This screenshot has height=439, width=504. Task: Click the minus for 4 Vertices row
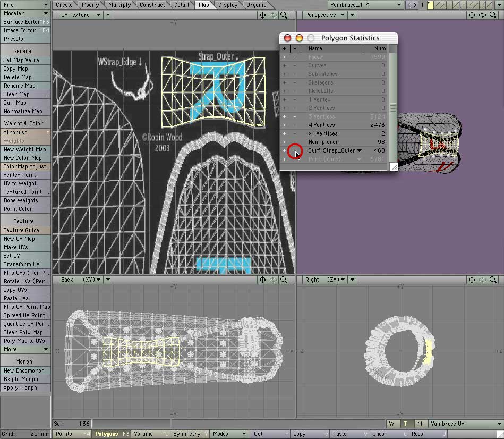[295, 125]
